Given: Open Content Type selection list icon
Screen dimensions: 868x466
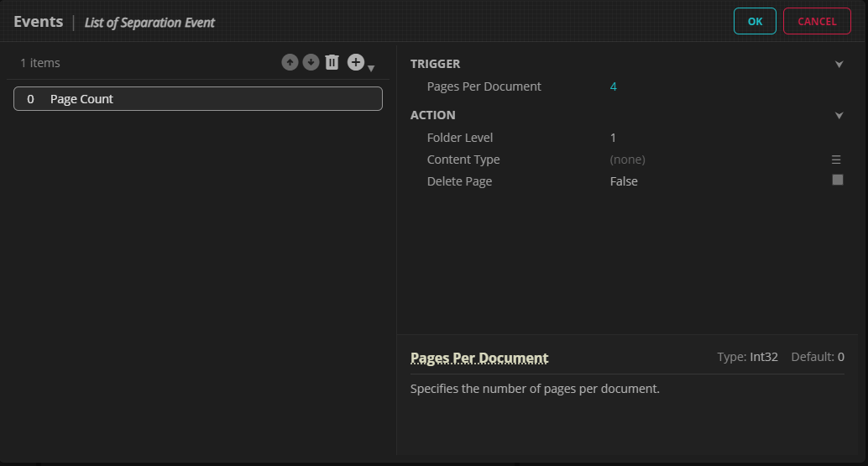Looking at the screenshot, I should pyautogui.click(x=836, y=160).
